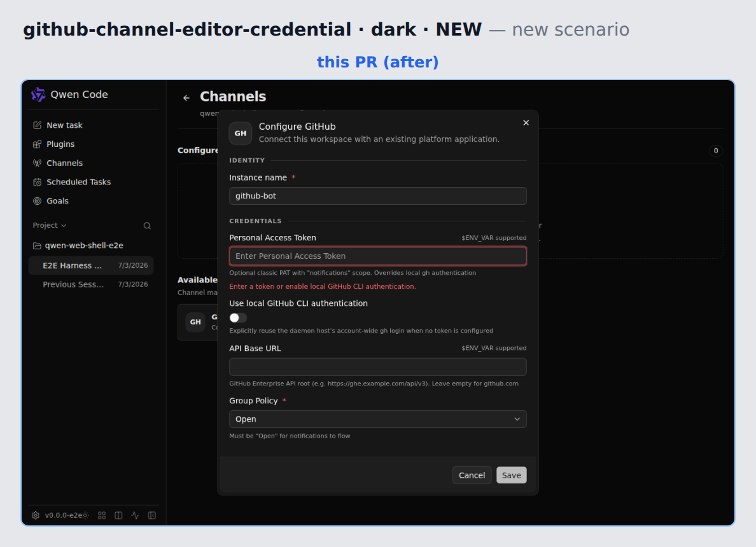Click the API Base URL field
Screen dimensions: 756x547
point(377,367)
